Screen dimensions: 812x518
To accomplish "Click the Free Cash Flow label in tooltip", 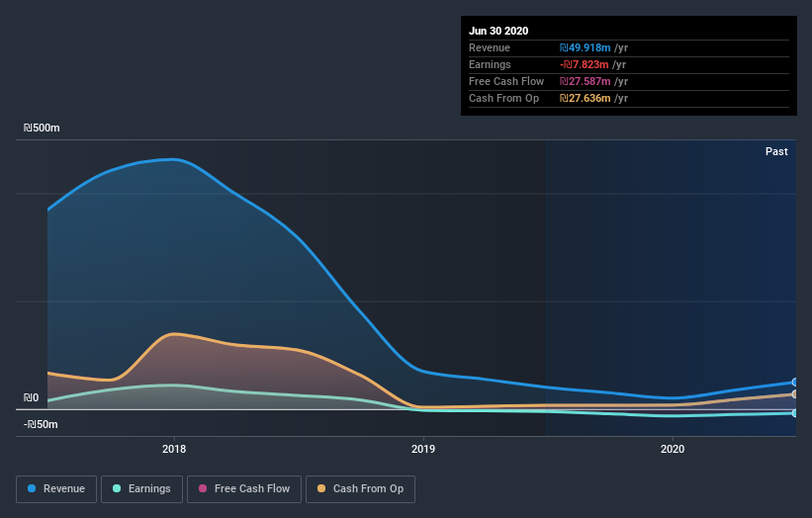I will [x=506, y=81].
